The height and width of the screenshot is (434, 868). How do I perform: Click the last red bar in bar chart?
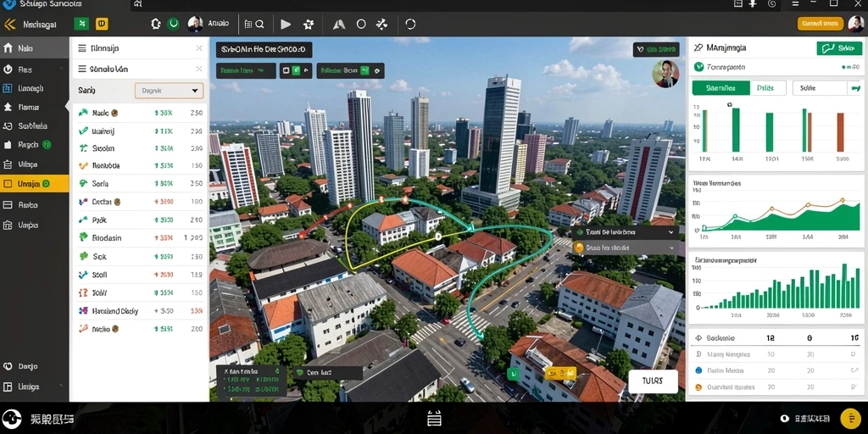(x=840, y=132)
